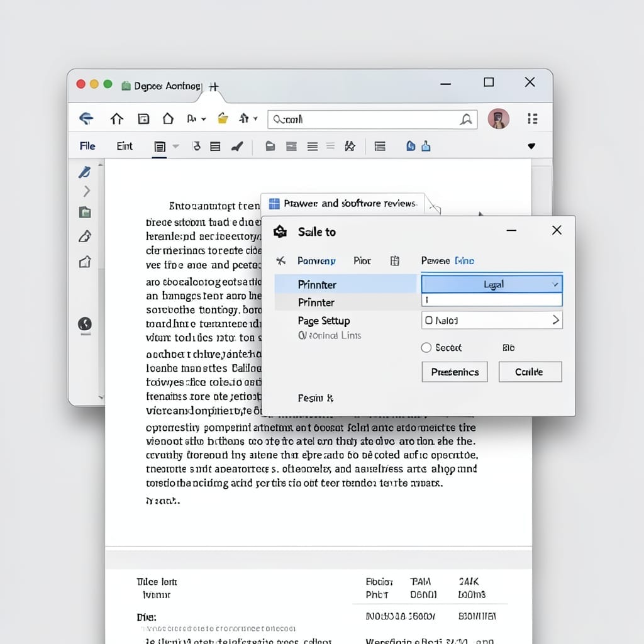
Task: Click the blue bottle icon in toolbar
Action: coord(426,146)
